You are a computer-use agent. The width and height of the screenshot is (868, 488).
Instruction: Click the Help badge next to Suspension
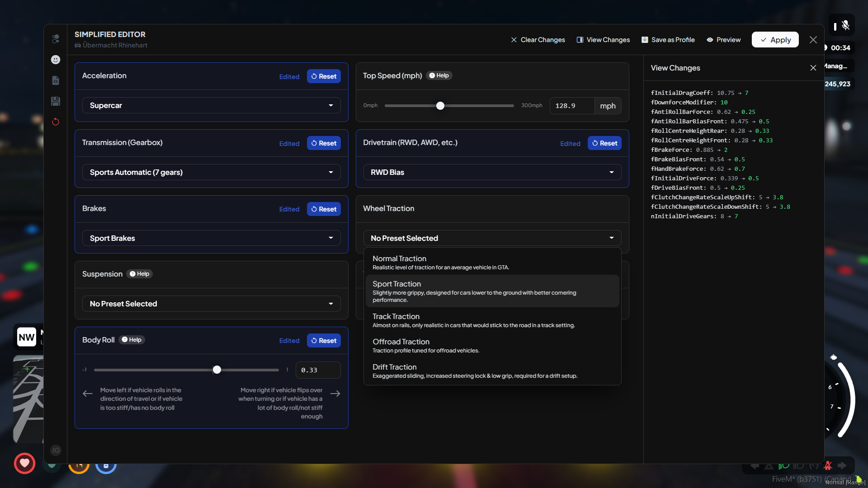click(139, 274)
